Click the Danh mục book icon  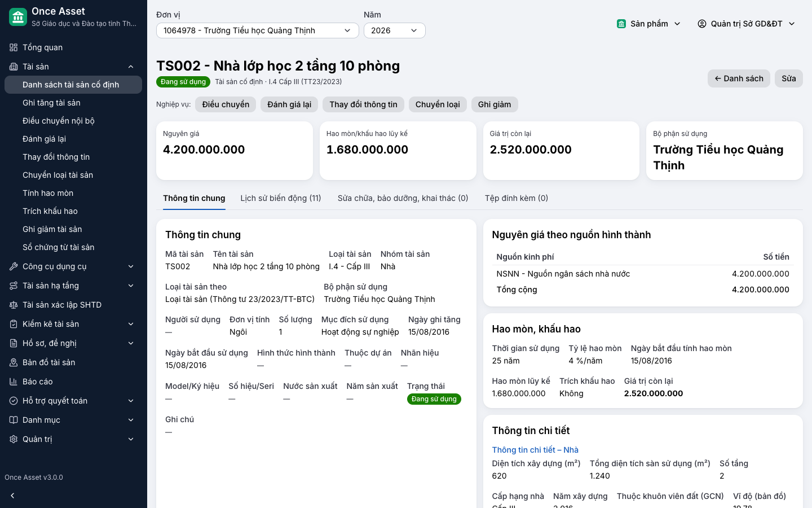click(14, 420)
